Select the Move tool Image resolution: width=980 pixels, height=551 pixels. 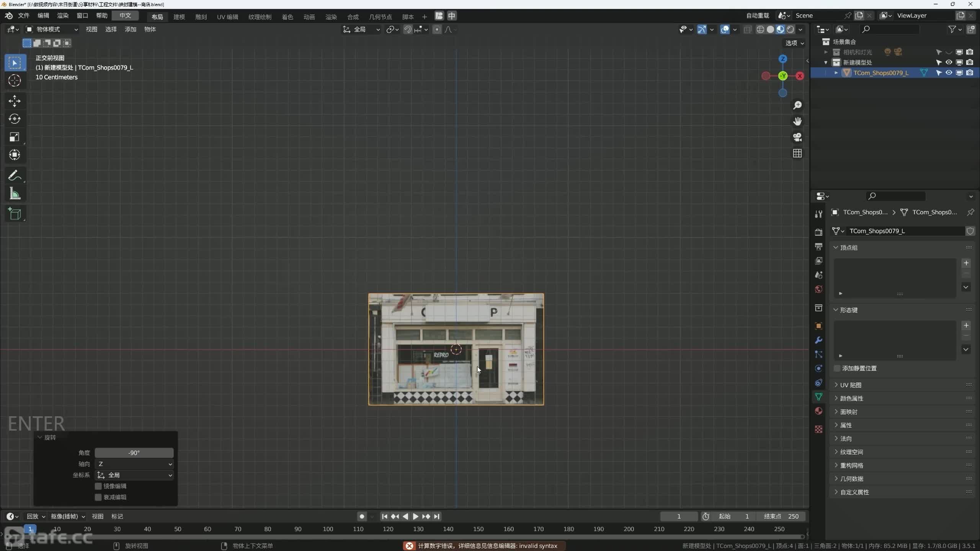[x=15, y=101]
